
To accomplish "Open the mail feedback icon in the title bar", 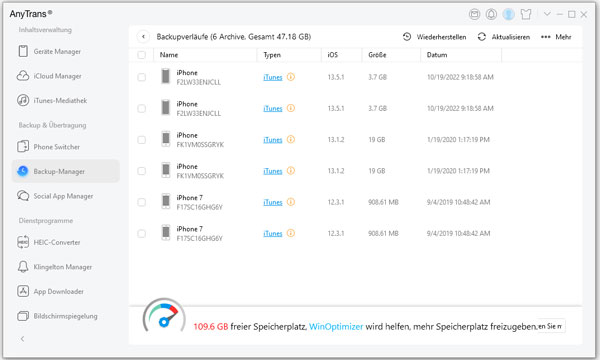I will click(x=474, y=15).
